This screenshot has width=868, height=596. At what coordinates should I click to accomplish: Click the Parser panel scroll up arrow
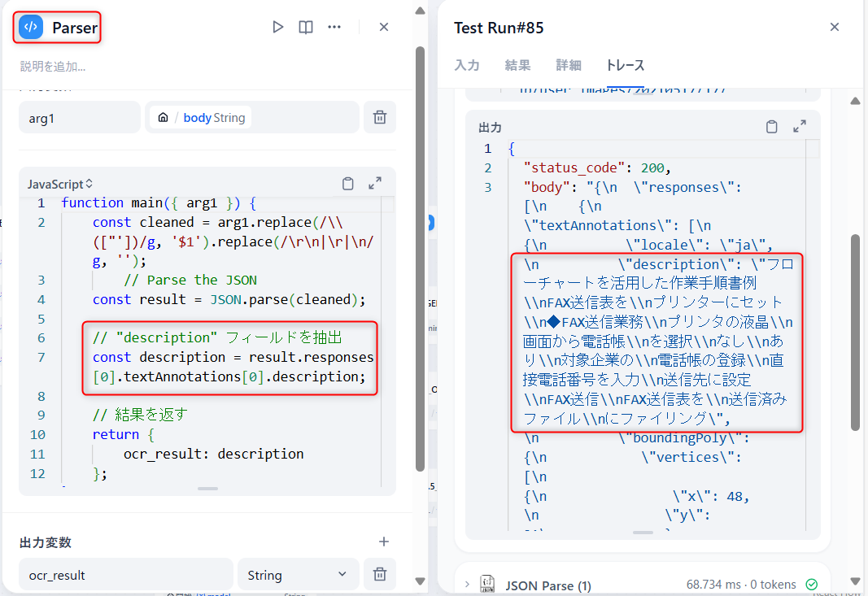tap(420, 11)
